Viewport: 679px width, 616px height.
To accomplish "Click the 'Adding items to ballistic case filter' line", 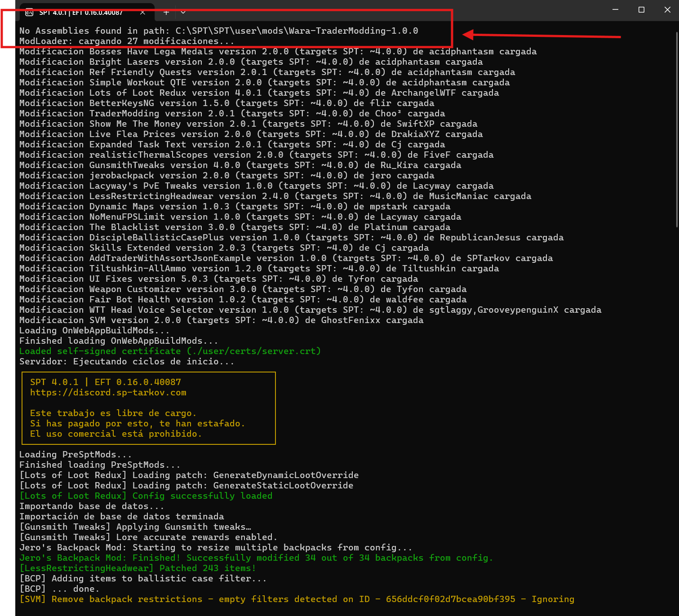I will pyautogui.click(x=143, y=578).
